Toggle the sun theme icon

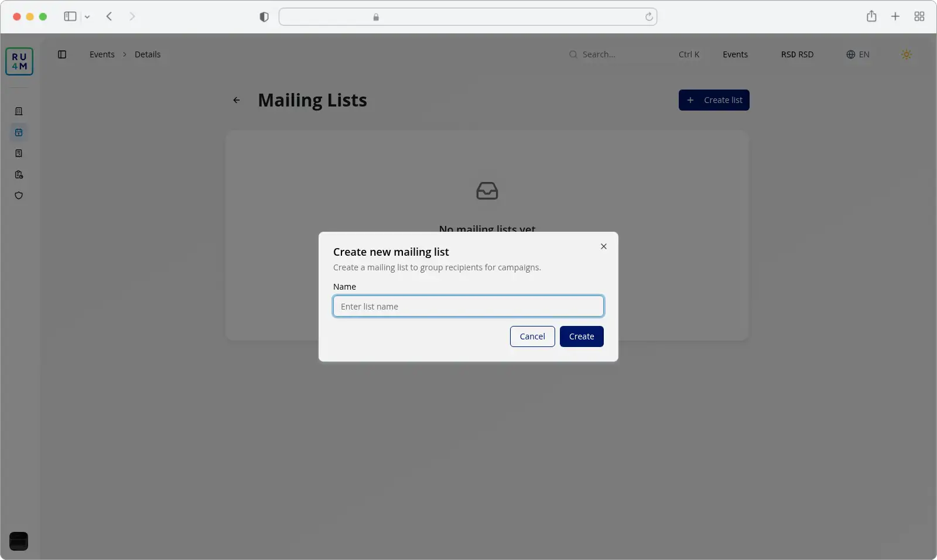[x=907, y=54]
